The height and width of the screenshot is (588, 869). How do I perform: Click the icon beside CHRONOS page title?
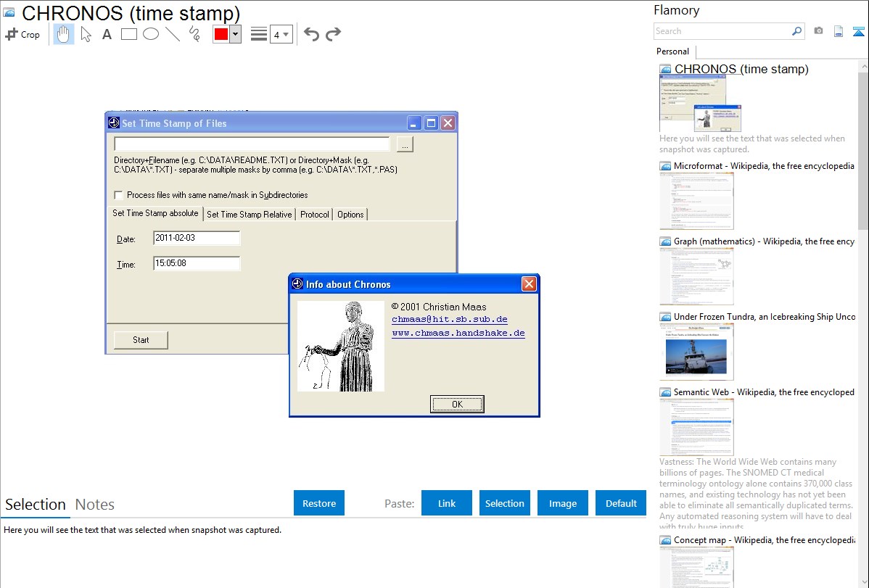tap(9, 12)
